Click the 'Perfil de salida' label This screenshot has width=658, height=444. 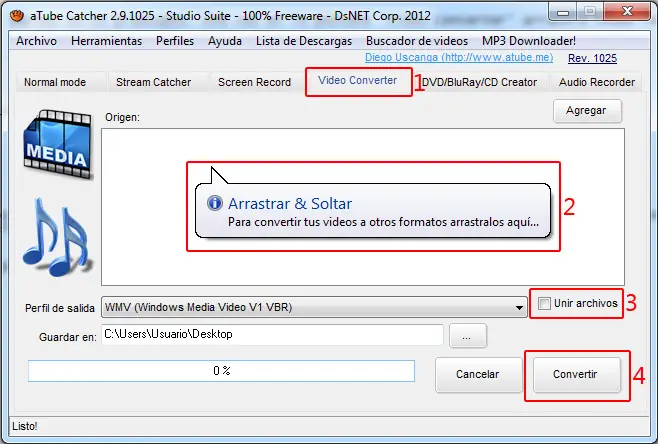coord(60,308)
